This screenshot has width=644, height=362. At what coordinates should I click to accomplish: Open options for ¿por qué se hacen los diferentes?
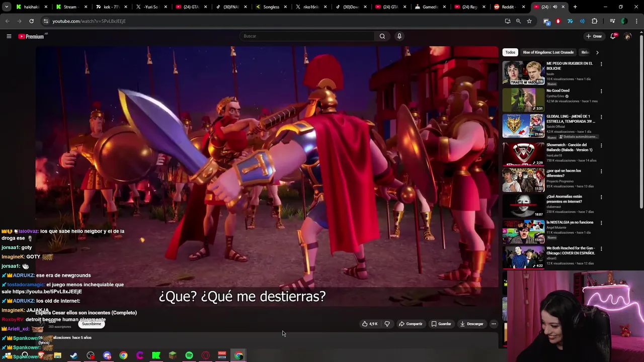tap(601, 171)
